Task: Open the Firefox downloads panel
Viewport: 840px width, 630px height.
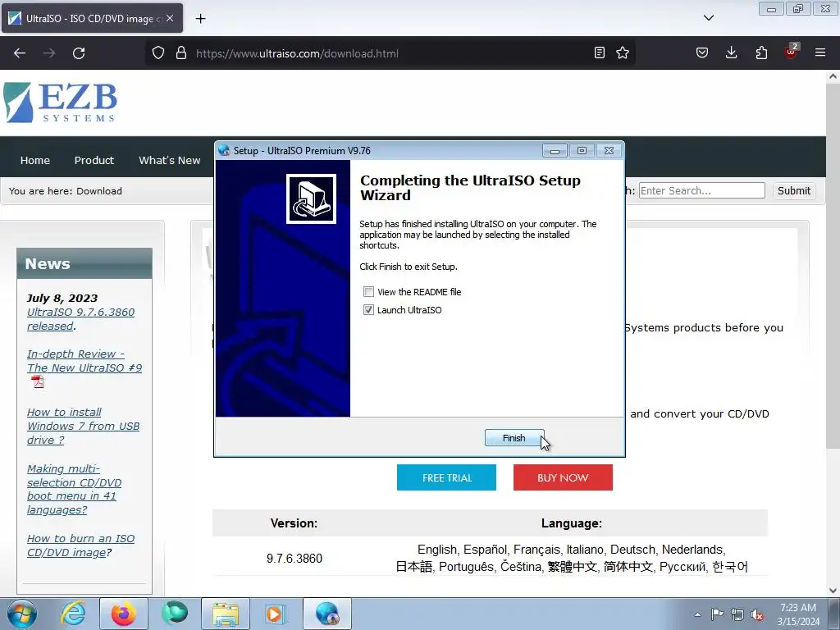Action: point(731,52)
